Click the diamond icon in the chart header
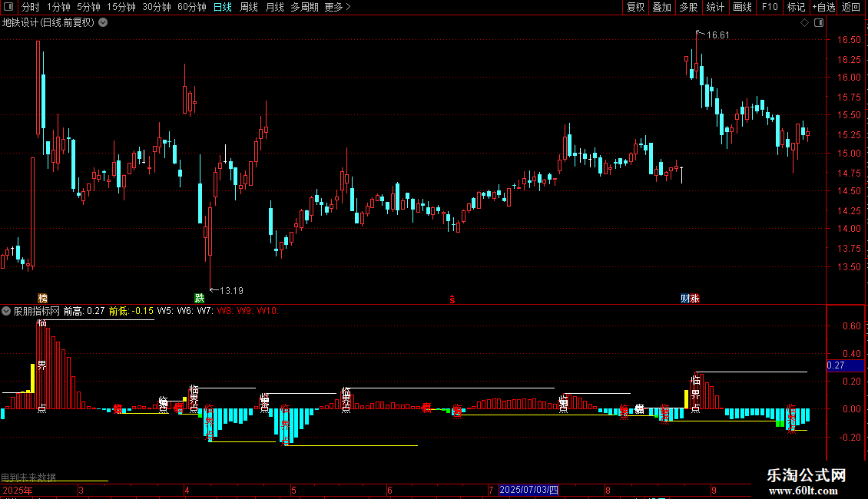868x499 pixels. 805,23
